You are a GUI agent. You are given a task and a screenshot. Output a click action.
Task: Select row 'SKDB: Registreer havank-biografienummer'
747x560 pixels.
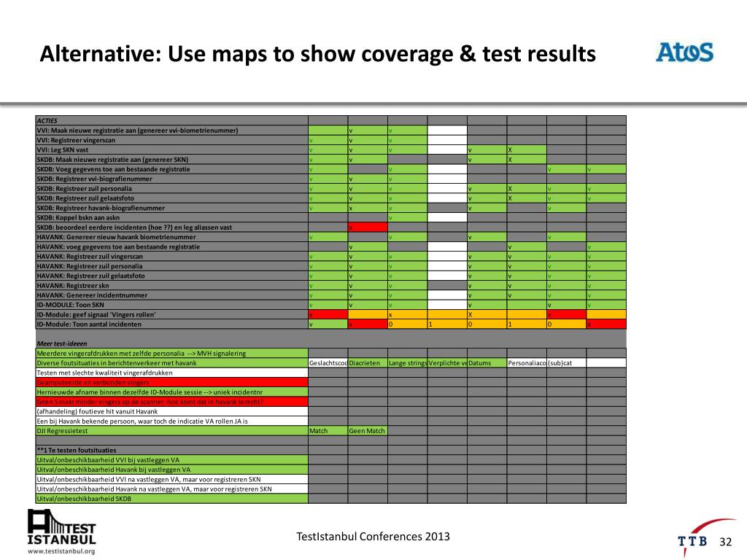(x=172, y=208)
